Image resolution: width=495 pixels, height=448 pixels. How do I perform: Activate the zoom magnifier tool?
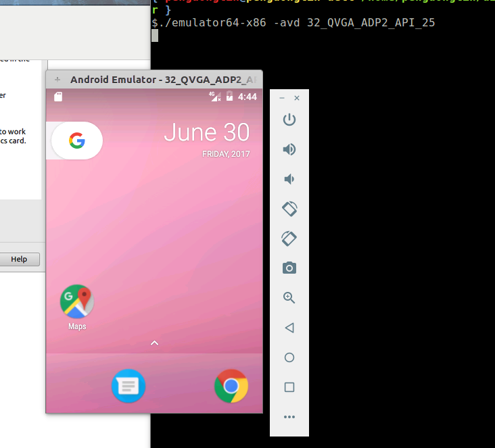[x=289, y=298]
